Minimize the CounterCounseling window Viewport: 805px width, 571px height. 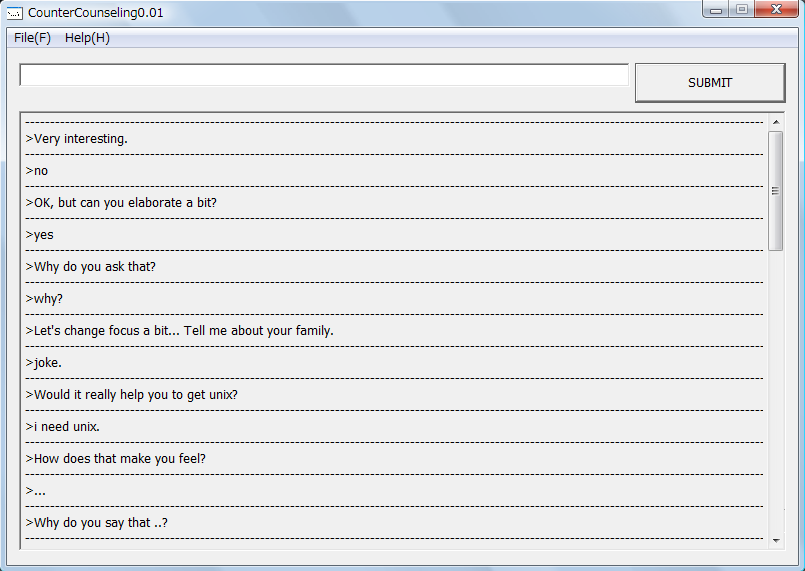click(x=716, y=10)
